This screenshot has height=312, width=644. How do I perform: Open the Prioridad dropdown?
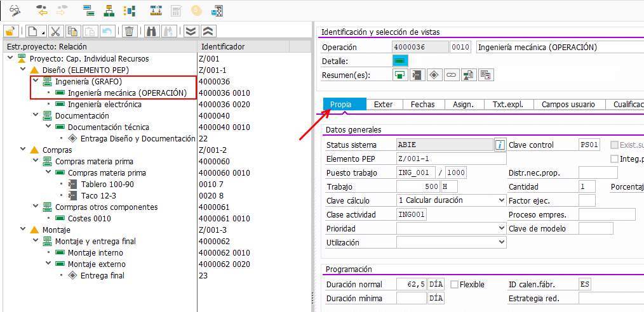click(501, 228)
